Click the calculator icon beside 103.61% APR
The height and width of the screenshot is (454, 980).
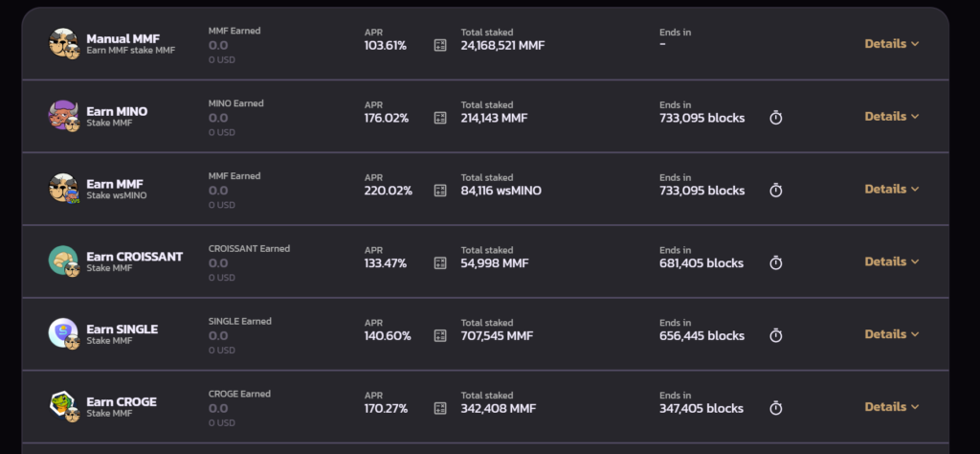(x=440, y=45)
